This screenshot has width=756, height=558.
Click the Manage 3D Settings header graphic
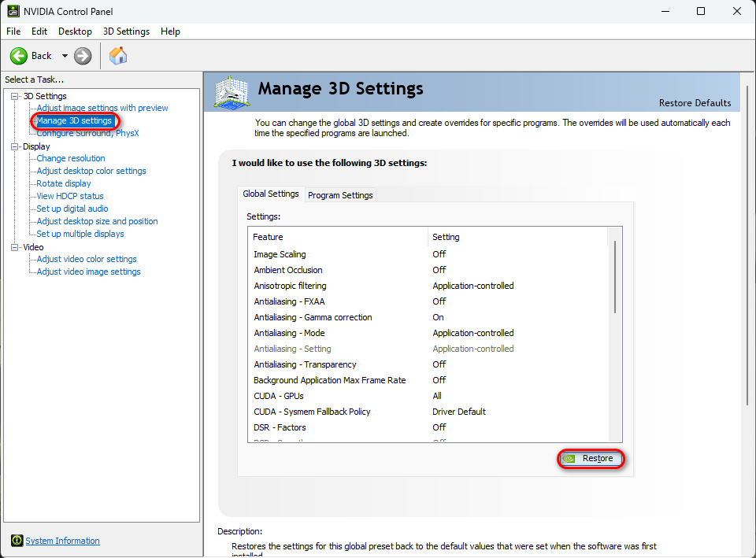[231, 92]
